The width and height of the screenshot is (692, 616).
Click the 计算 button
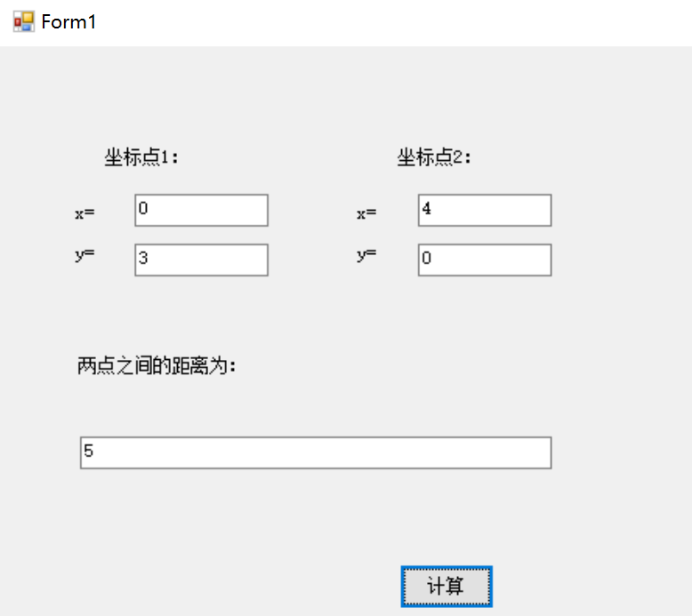click(x=447, y=587)
